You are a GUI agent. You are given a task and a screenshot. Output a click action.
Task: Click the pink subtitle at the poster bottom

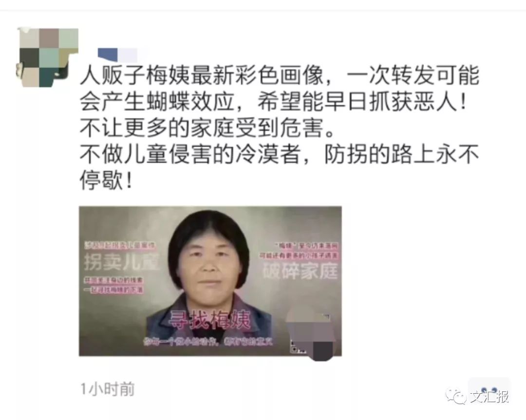(208, 342)
